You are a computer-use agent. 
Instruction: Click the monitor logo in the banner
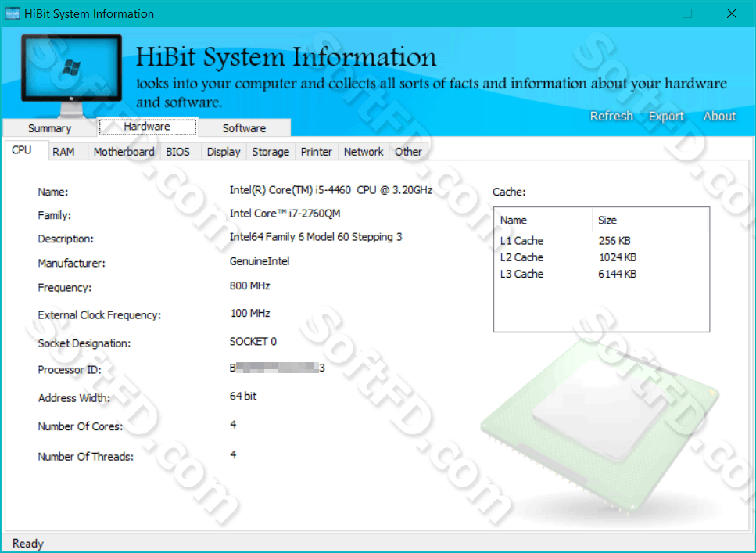point(71,75)
